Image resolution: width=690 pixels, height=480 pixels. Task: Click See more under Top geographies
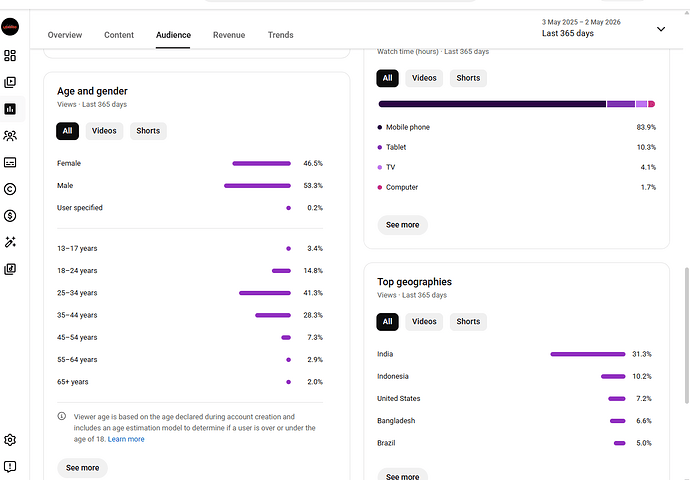point(403,475)
